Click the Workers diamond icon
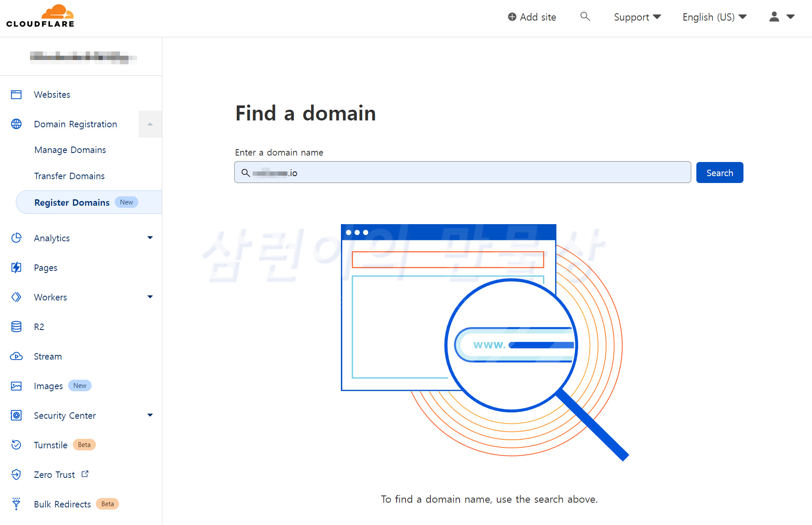The width and height of the screenshot is (812, 525). pos(16,297)
